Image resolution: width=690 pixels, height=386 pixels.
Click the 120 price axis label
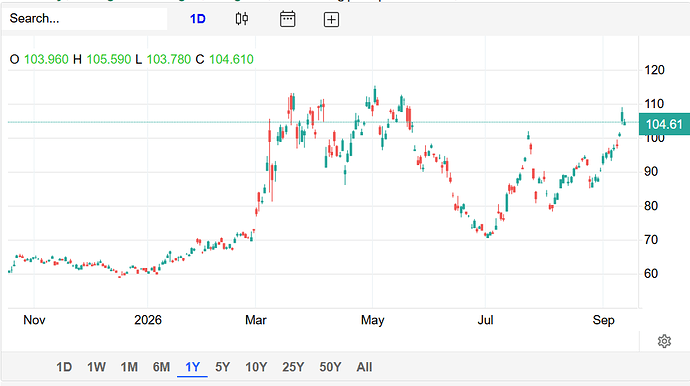click(x=654, y=70)
